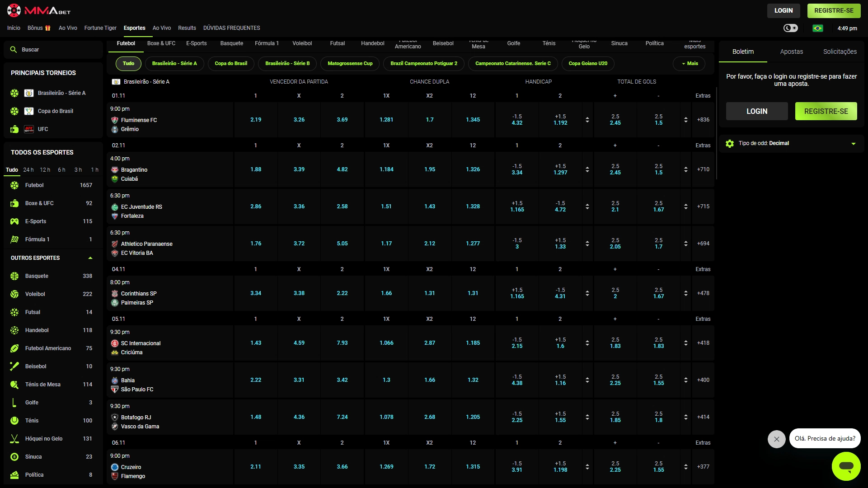Open the Brasileirão - Série A principal tournament
Viewport: 868px width, 488px height.
53,93
